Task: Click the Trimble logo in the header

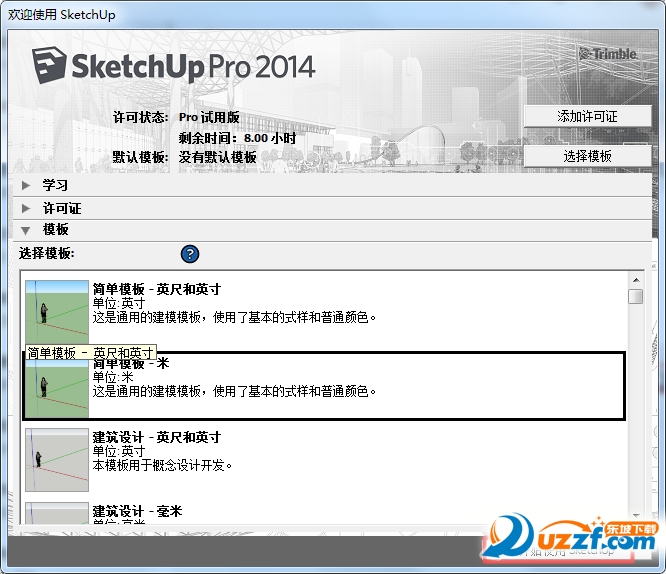Action: [x=607, y=54]
